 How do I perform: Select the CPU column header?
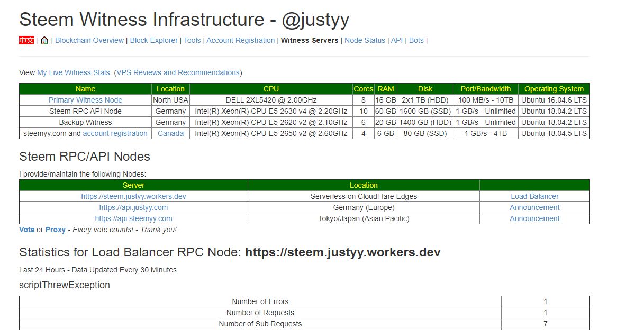coord(271,89)
